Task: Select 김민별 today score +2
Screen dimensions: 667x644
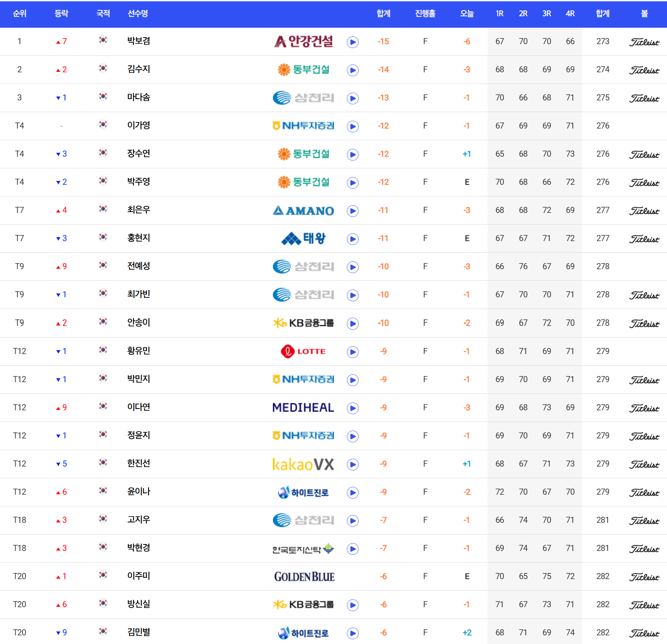Action: click(x=467, y=633)
